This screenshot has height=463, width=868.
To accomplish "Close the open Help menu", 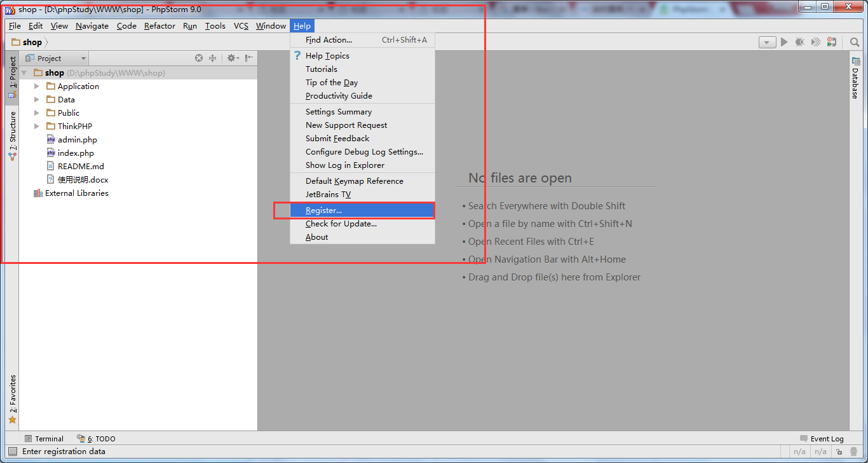I will point(302,25).
